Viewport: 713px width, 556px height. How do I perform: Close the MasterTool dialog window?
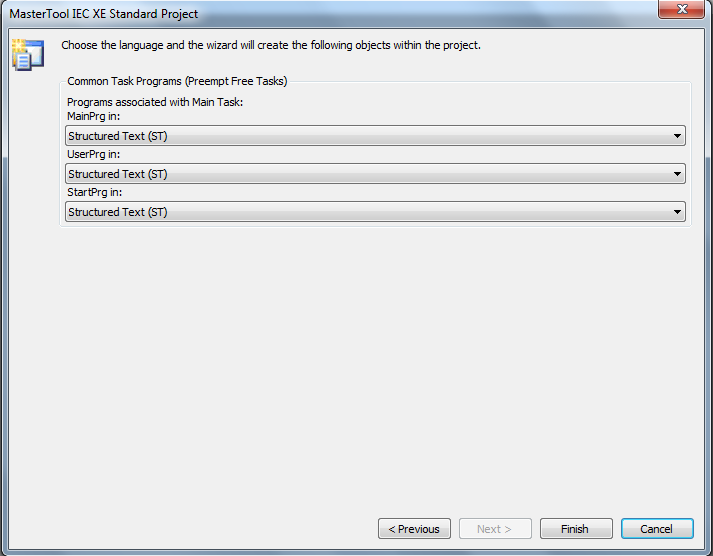[681, 9]
